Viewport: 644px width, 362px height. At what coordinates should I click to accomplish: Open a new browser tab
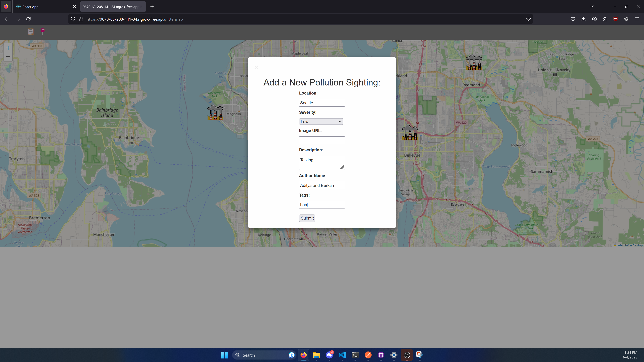pos(152,7)
